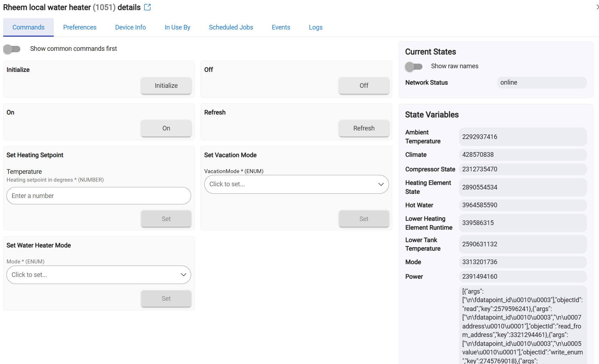The height and width of the screenshot is (364, 599).
Task: Focus the heating setpoint Temperature number field
Action: pyautogui.click(x=99, y=196)
